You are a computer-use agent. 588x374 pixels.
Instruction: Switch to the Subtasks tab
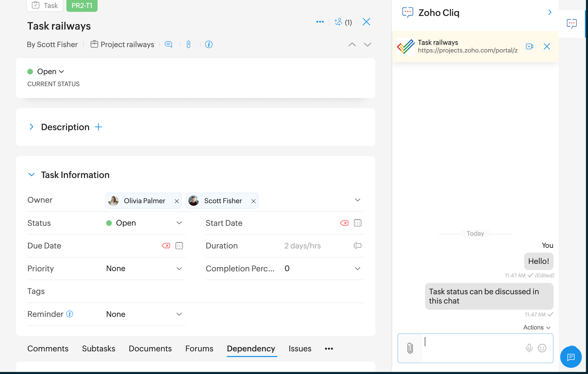point(98,349)
